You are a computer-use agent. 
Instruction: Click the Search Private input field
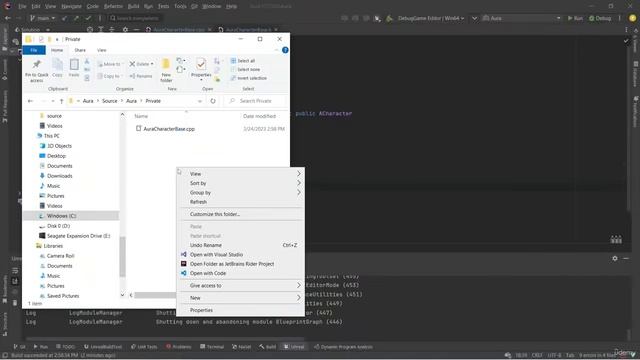pos(257,101)
